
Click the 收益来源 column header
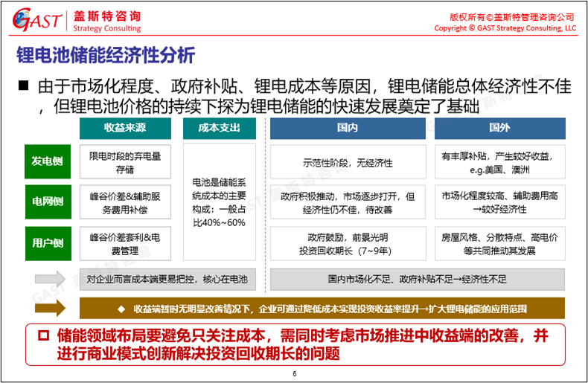[124, 128]
